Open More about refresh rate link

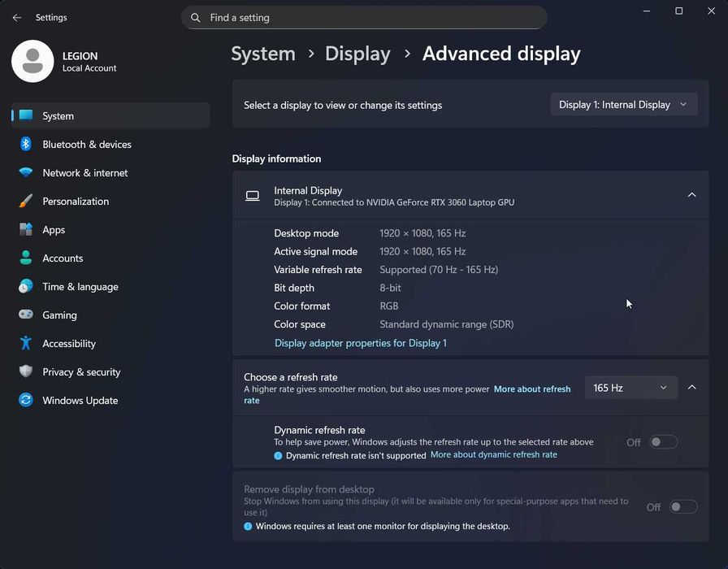(x=532, y=389)
